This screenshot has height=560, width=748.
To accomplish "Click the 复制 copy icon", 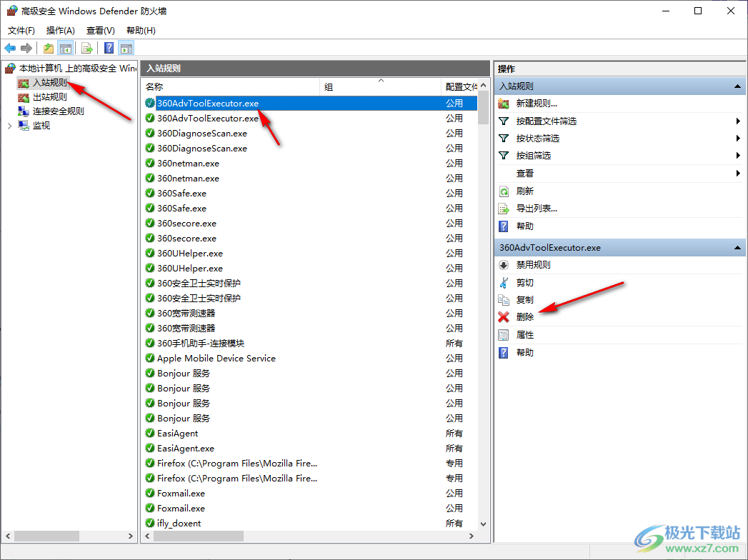I will tap(504, 299).
